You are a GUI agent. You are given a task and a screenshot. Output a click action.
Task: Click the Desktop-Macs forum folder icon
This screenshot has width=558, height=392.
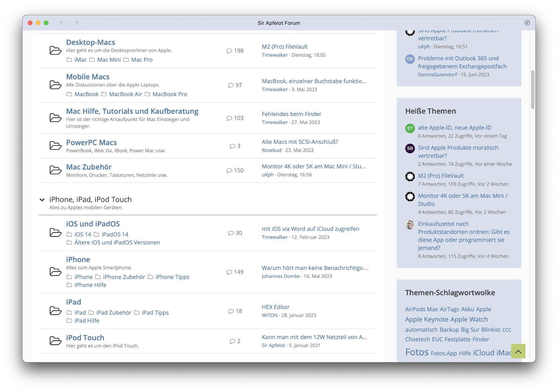click(55, 50)
